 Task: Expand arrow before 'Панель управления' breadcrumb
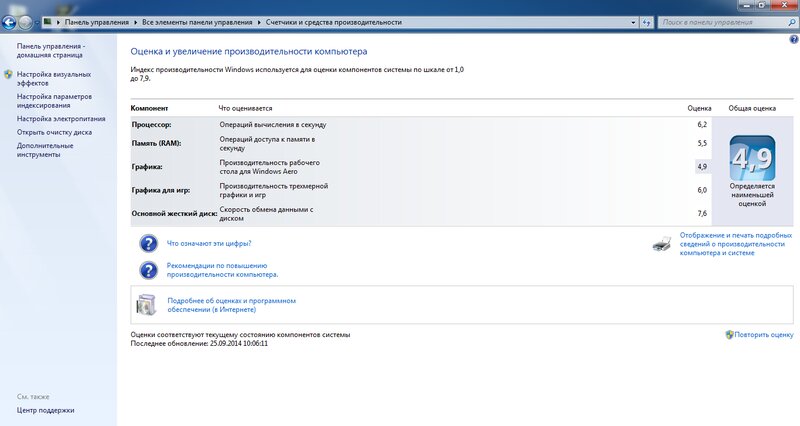point(58,22)
